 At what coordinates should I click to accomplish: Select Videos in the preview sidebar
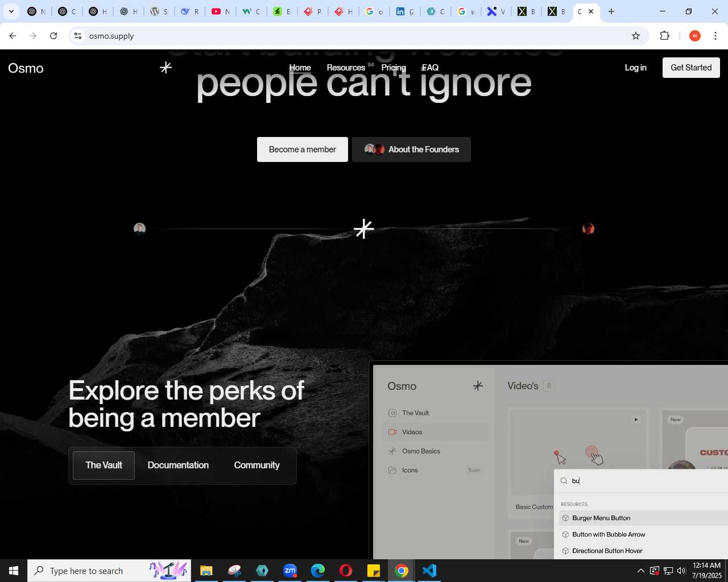pyautogui.click(x=436, y=432)
